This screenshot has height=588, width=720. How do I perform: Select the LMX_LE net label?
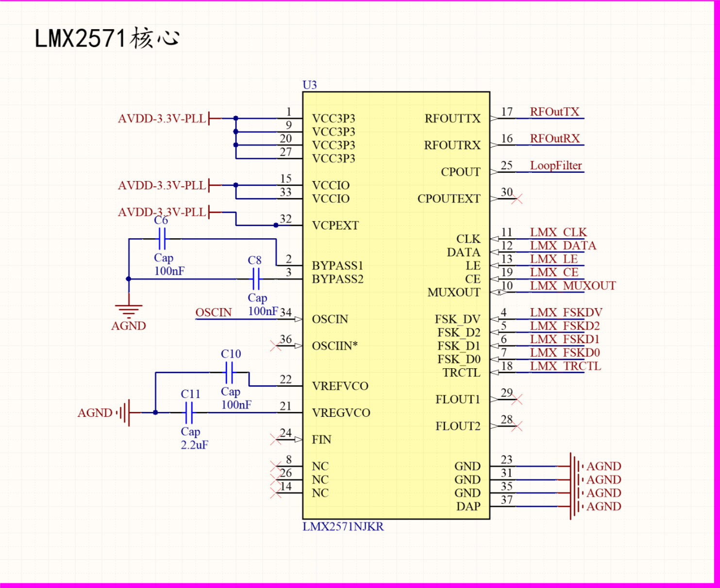pyautogui.click(x=554, y=259)
